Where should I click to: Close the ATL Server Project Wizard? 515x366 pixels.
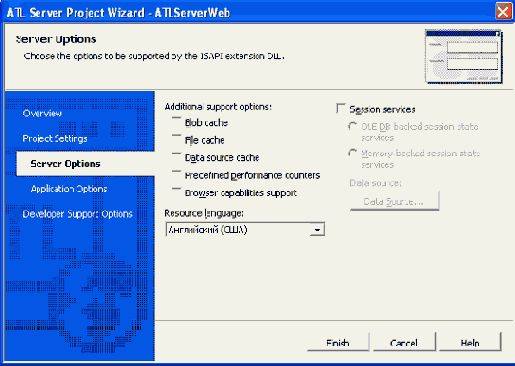coord(503,12)
